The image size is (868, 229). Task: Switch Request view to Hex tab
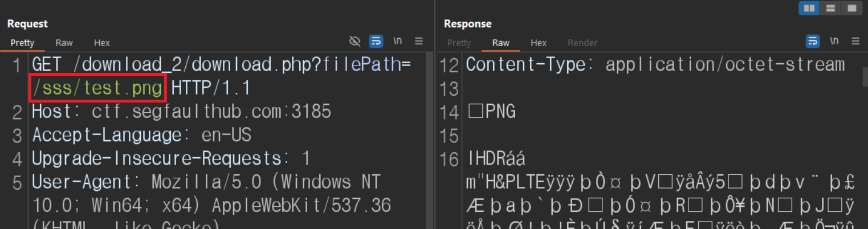(x=102, y=43)
